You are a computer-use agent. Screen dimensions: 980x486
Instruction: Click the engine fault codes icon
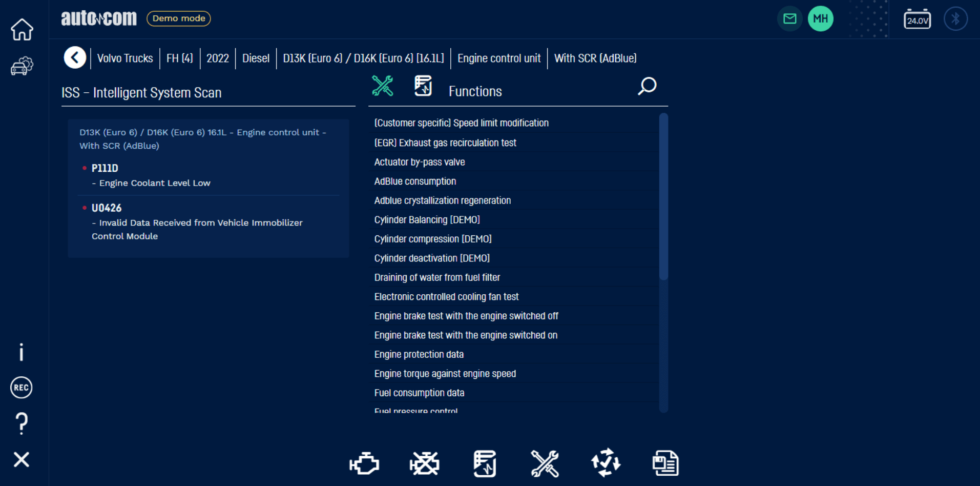tap(364, 463)
